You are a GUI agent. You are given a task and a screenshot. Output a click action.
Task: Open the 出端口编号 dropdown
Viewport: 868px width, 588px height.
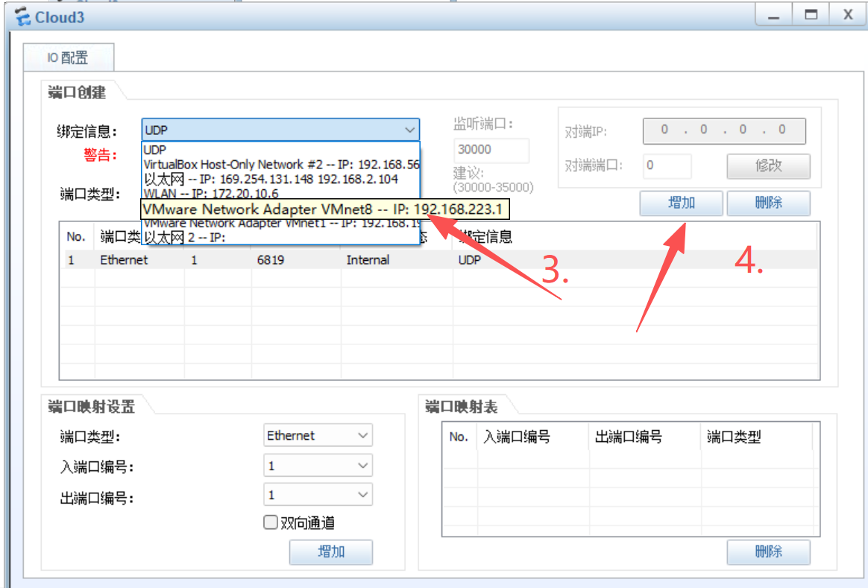tap(318, 495)
